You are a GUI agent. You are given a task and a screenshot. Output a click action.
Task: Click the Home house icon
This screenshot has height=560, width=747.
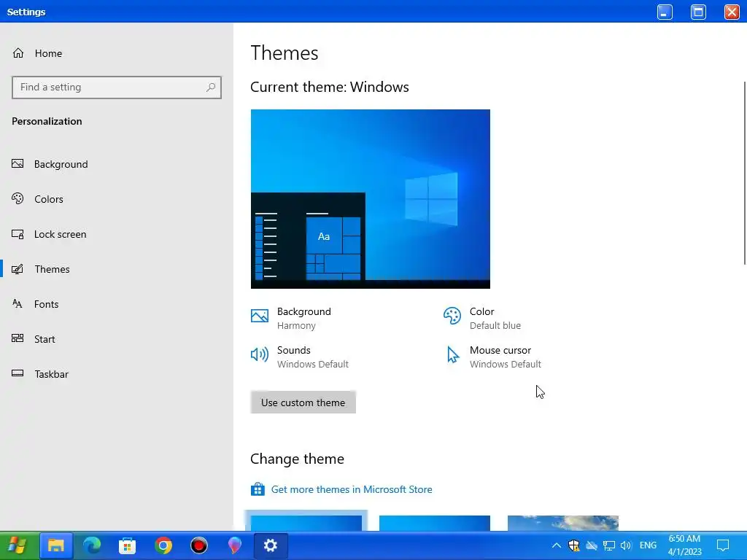[18, 52]
